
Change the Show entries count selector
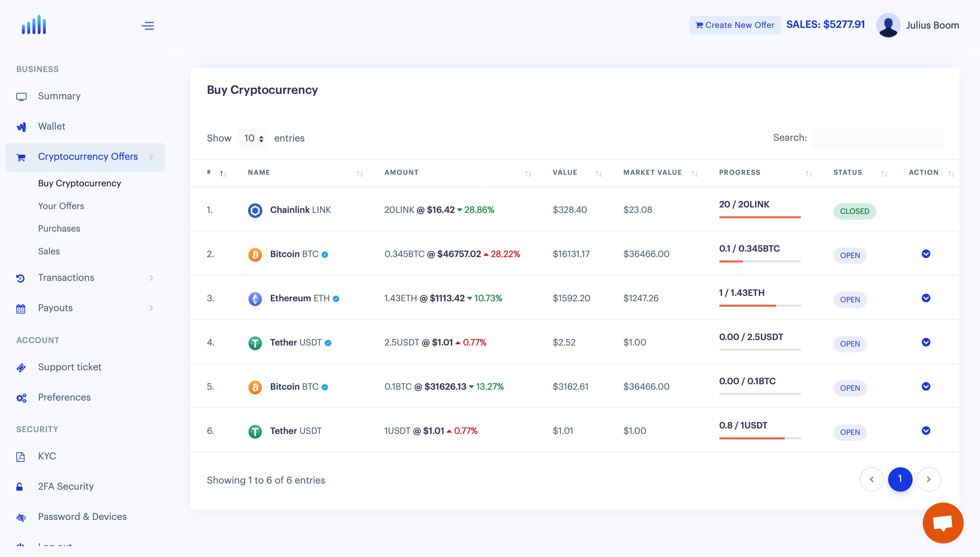254,138
